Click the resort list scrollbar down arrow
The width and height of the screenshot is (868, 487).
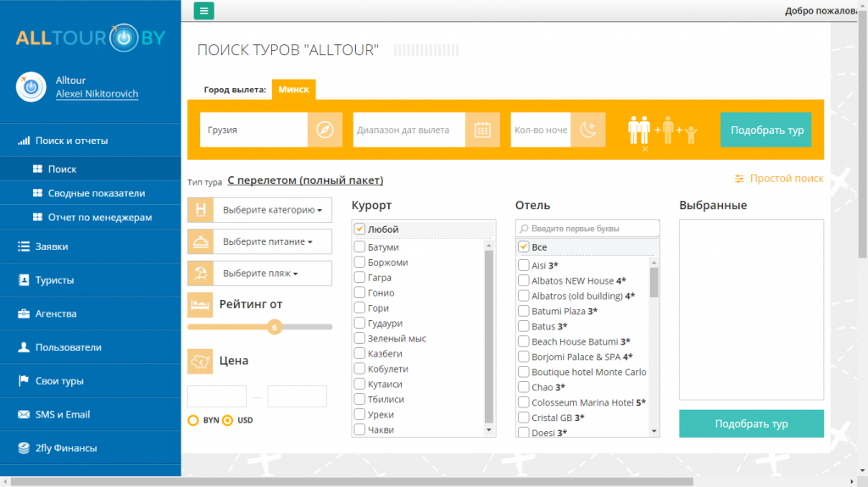click(x=489, y=430)
